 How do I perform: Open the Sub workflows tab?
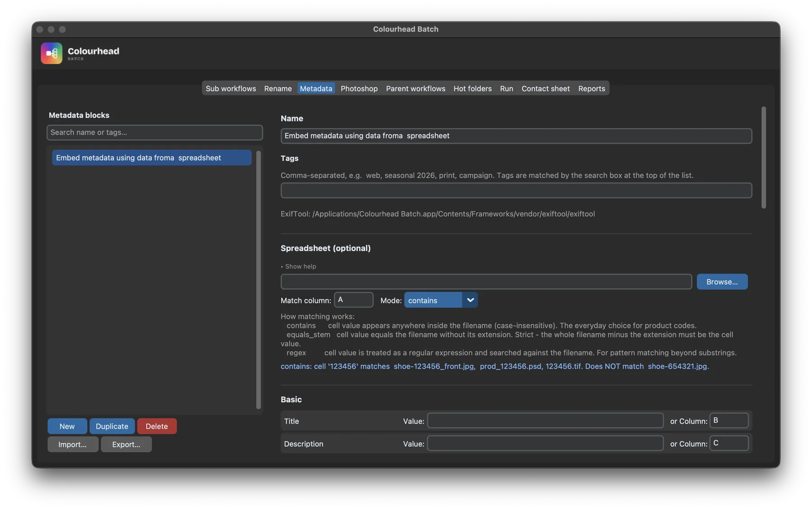pyautogui.click(x=231, y=88)
